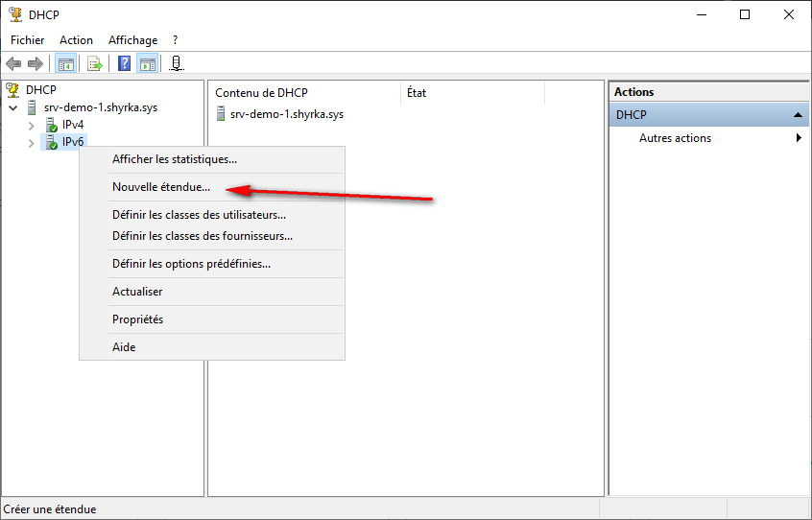Click the add server icon in toolbar
This screenshot has width=812, height=520.
tap(176, 64)
